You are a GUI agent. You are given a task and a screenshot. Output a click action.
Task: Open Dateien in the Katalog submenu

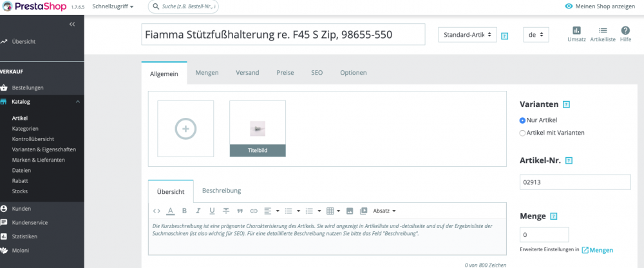click(x=21, y=170)
